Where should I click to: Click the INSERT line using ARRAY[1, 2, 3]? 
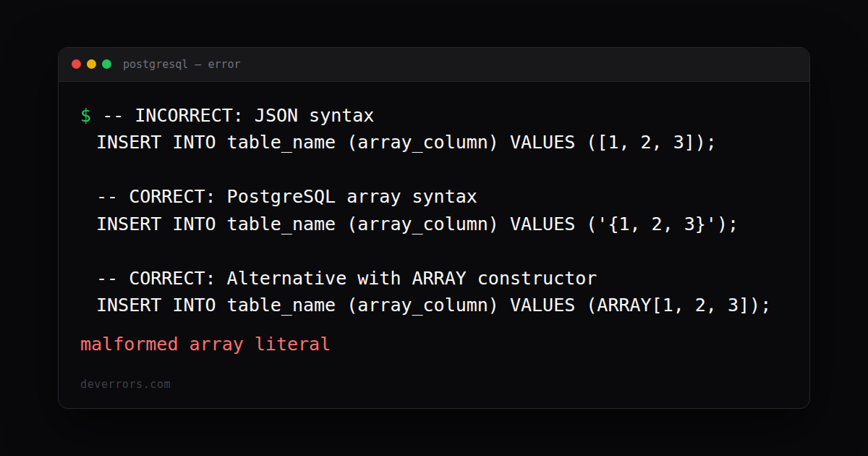click(433, 305)
